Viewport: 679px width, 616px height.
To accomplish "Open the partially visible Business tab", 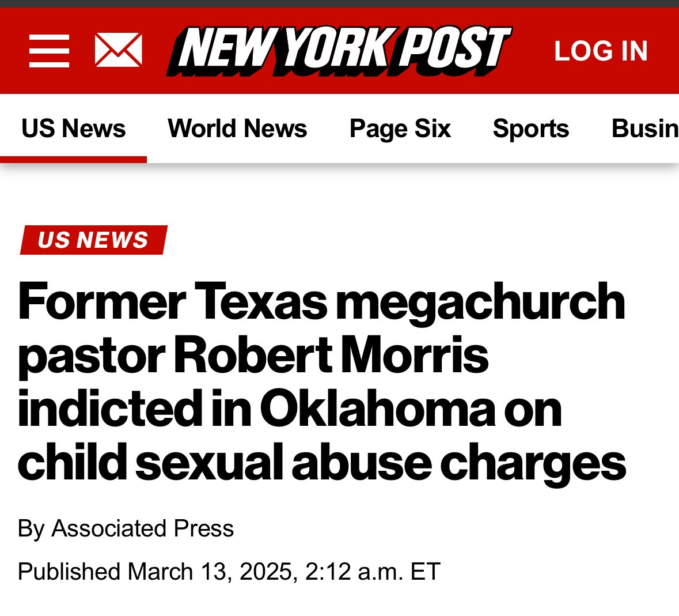I will (x=644, y=128).
